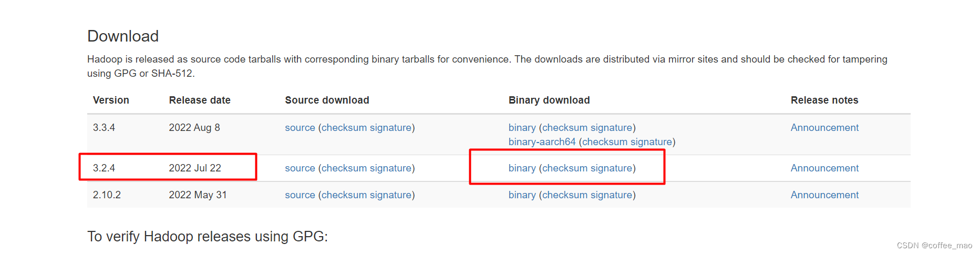Download the 3.2.4 binary tarball
Image resolution: width=980 pixels, height=254 pixels.
pos(522,168)
